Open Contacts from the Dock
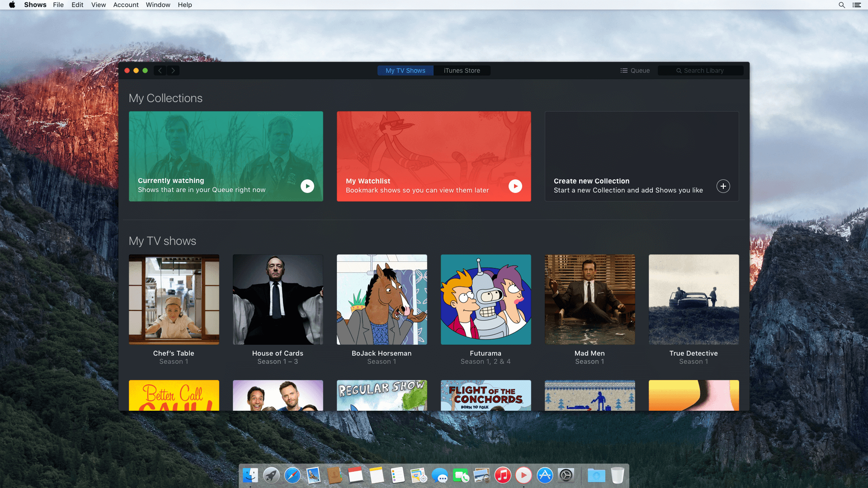This screenshot has height=488, width=868. [x=335, y=475]
